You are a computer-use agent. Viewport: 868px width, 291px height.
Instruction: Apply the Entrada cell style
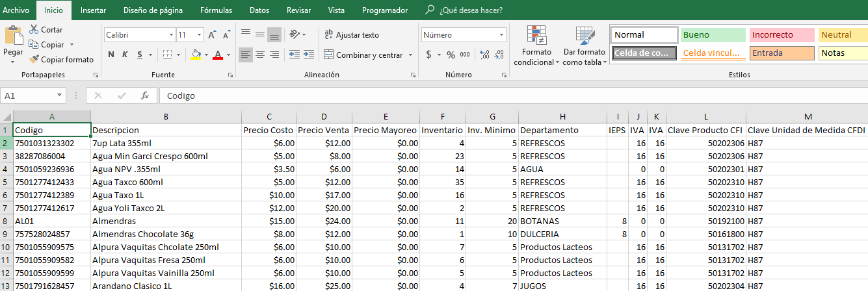pos(782,53)
